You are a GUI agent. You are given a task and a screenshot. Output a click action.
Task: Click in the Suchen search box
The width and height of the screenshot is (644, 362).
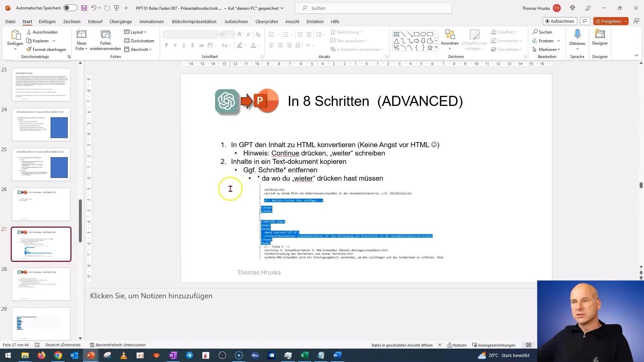373,8
